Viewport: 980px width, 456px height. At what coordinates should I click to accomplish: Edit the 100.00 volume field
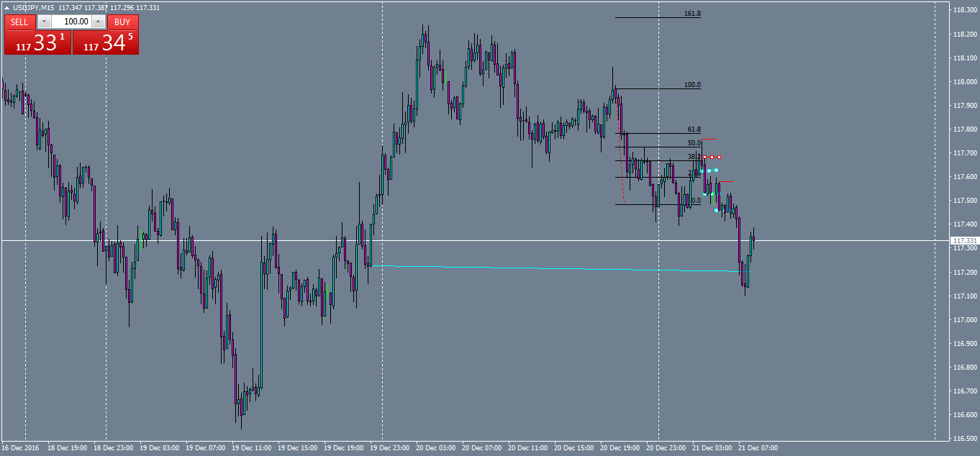[x=76, y=21]
